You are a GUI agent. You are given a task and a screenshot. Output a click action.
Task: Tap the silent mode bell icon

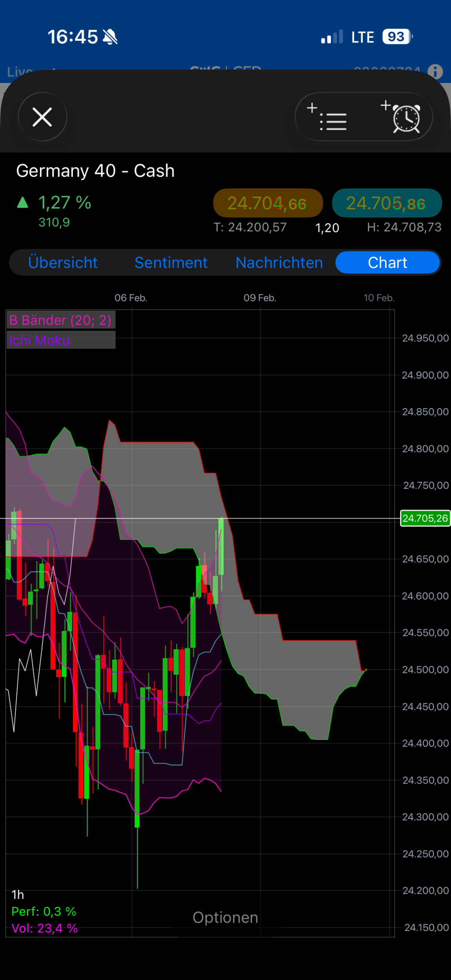[x=110, y=37]
